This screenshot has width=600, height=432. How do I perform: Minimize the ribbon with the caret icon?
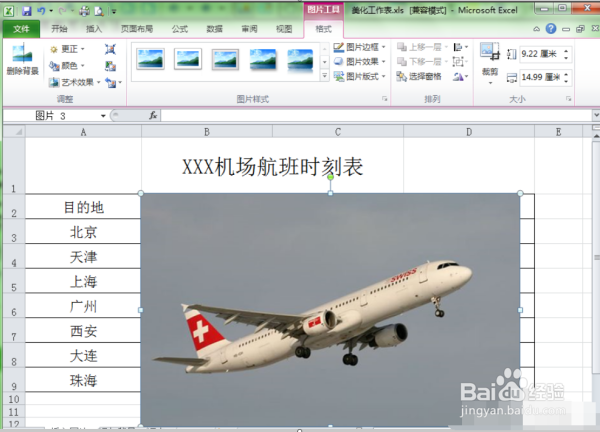tap(536, 29)
